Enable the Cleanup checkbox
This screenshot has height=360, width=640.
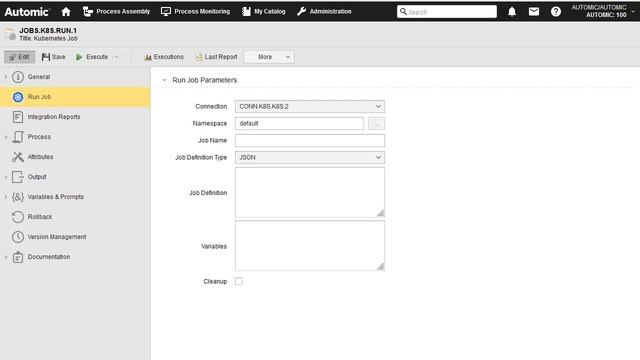(239, 281)
